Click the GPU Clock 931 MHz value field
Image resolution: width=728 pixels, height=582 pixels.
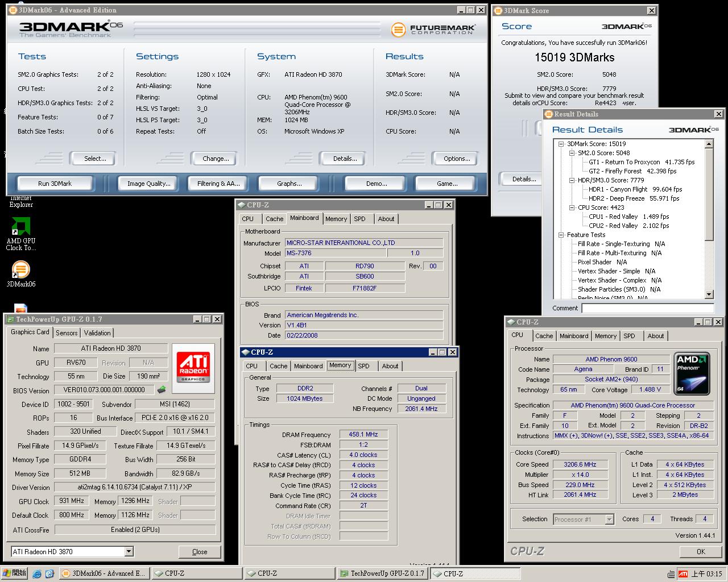71,501
